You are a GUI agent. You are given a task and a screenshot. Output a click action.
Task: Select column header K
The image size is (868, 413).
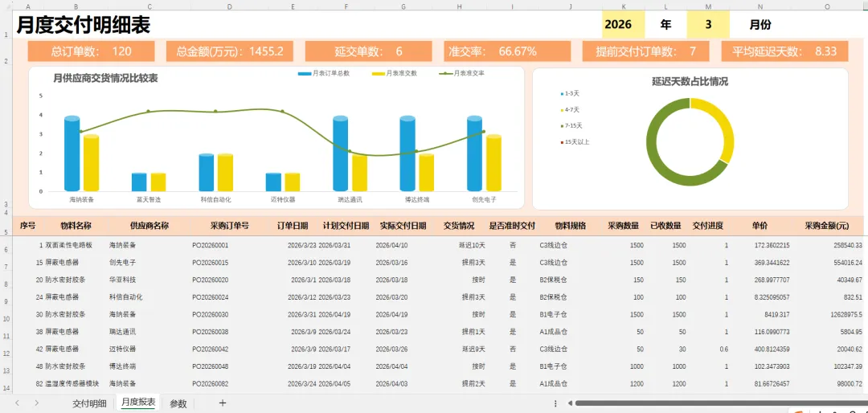pos(624,6)
